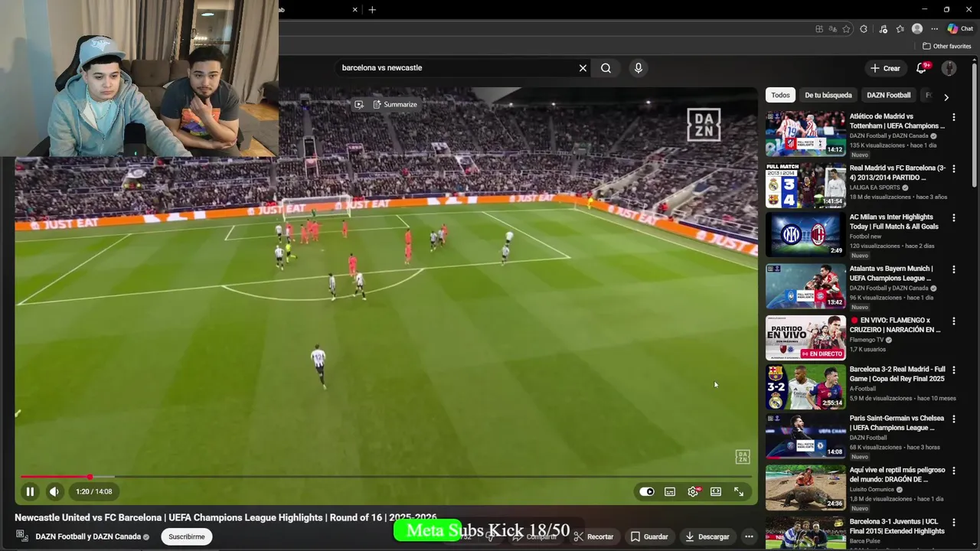Pause the video playback
980x551 pixels.
(x=30, y=491)
